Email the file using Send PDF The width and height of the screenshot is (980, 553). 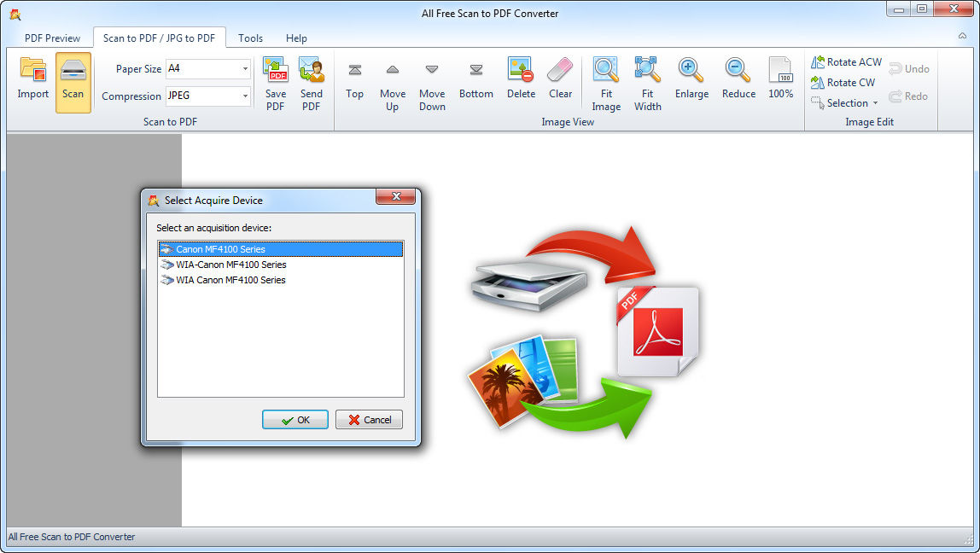pyautogui.click(x=312, y=84)
